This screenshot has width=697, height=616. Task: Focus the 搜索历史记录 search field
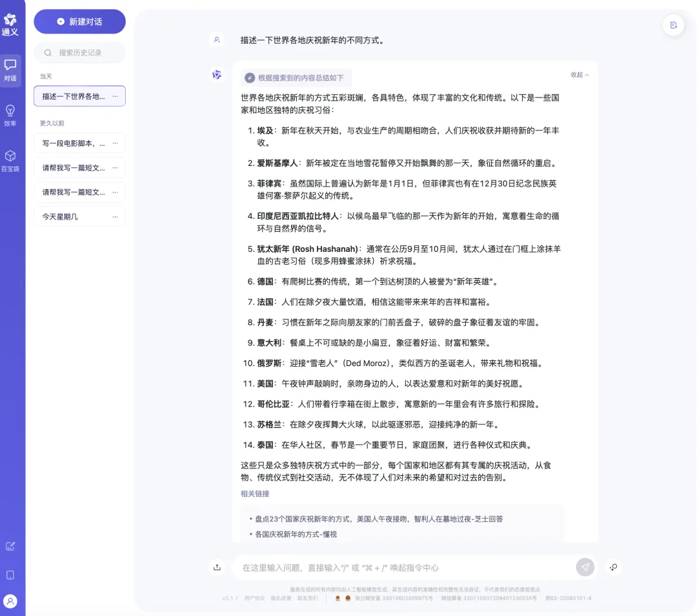click(79, 52)
